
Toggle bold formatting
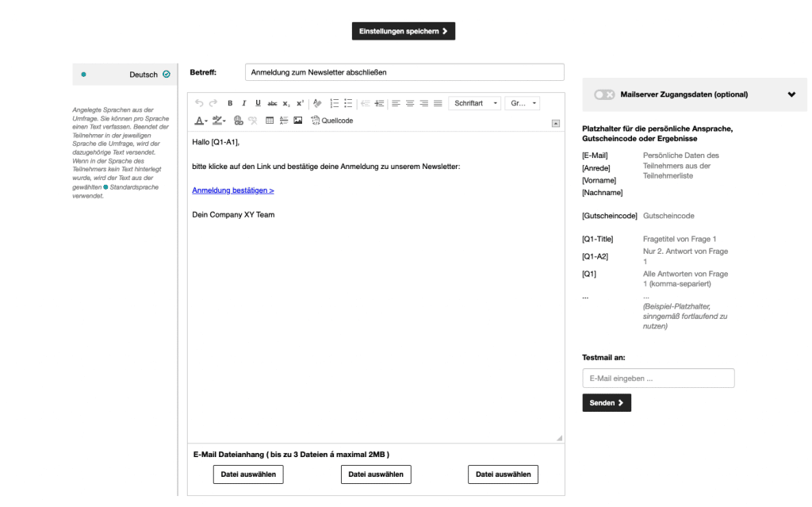coord(230,104)
